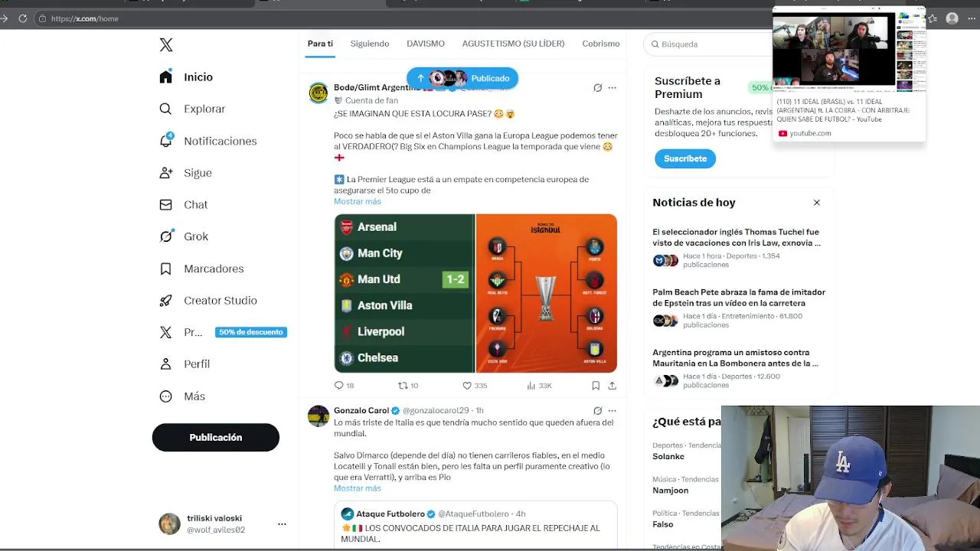The height and width of the screenshot is (551, 980).
Task: Open the Road to Istanbul bracket image
Action: coord(547,293)
